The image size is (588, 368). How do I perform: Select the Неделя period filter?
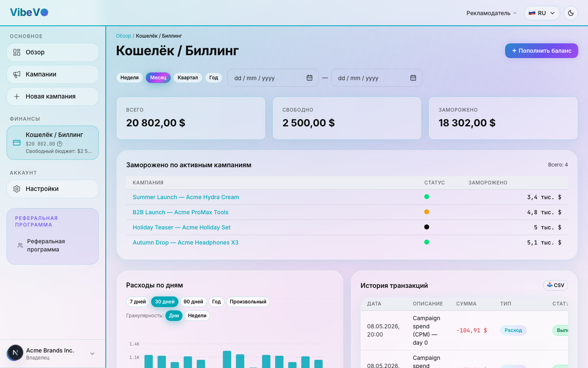point(129,78)
